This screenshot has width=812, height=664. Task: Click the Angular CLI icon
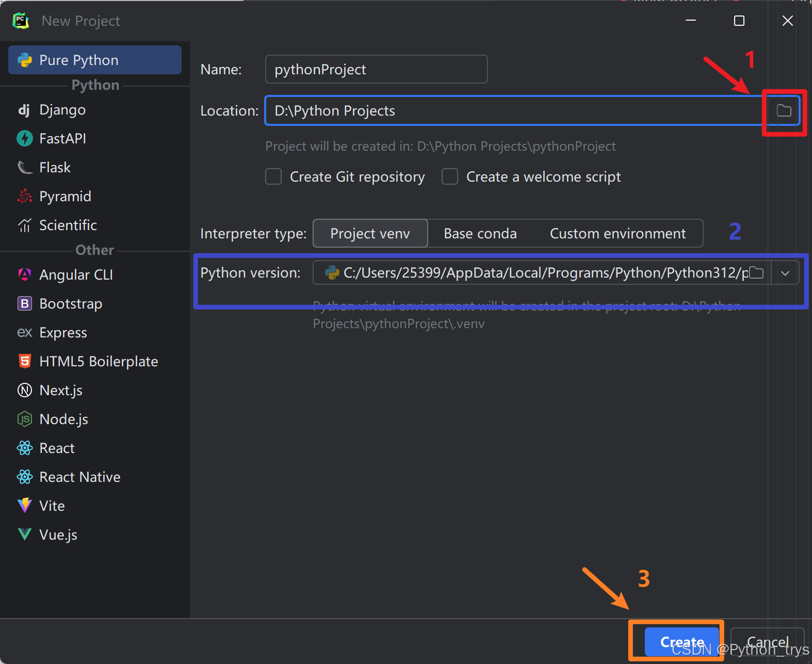point(25,274)
